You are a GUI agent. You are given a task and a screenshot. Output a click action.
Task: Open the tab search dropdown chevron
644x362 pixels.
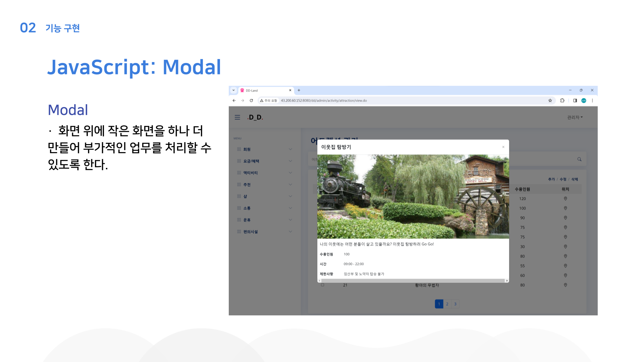coord(234,90)
